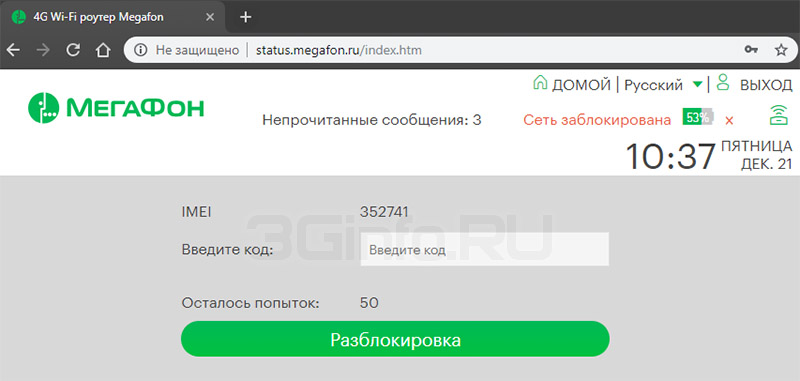Viewport: 800px width, 381px height.
Task: Click the 10:37 clock display
Action: pos(670,156)
